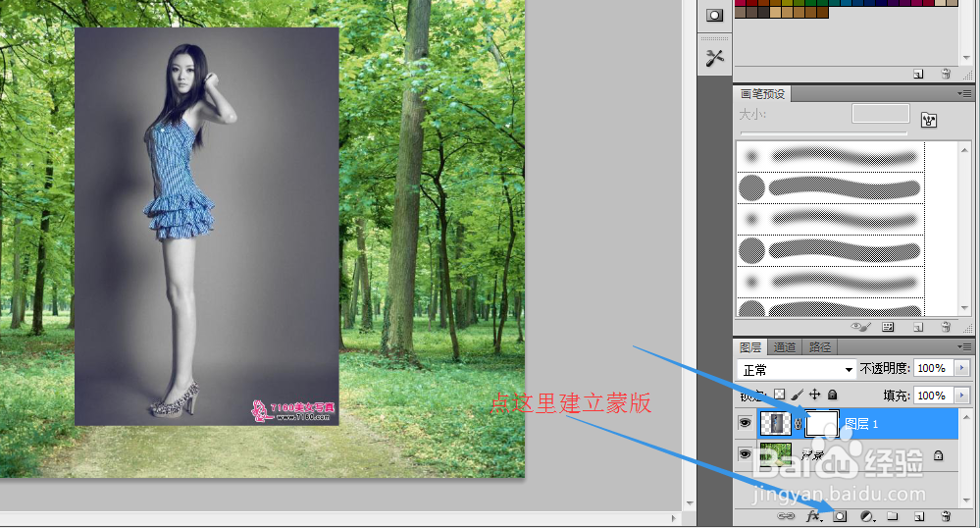Click canvas horizontal scroll right arrow
The width and height of the screenshot is (980, 528).
click(x=673, y=518)
